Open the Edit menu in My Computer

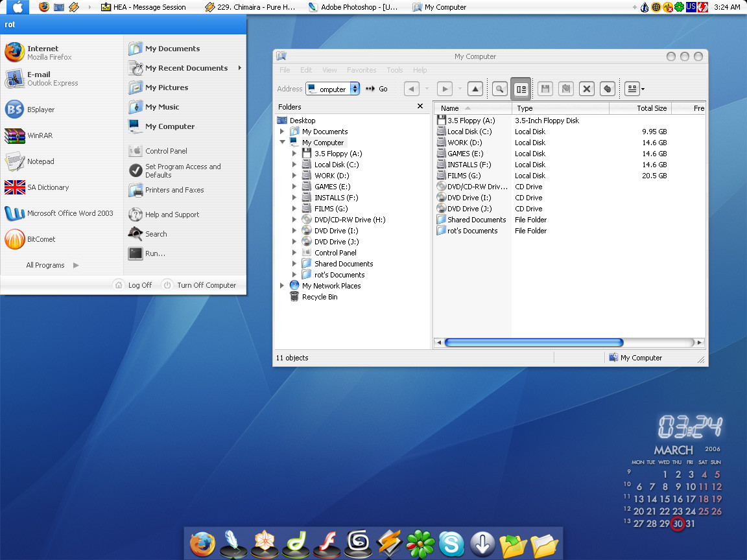[x=306, y=70]
